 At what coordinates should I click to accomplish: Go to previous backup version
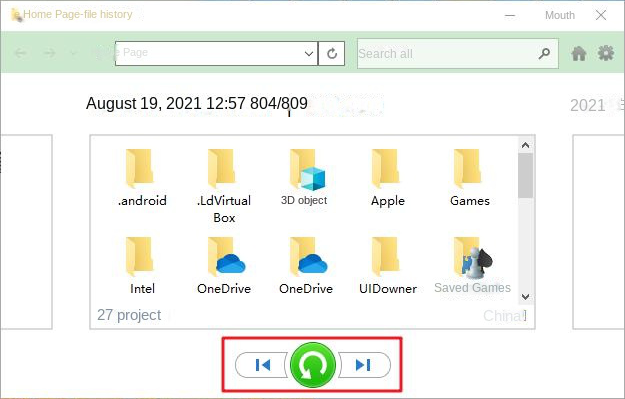point(261,365)
